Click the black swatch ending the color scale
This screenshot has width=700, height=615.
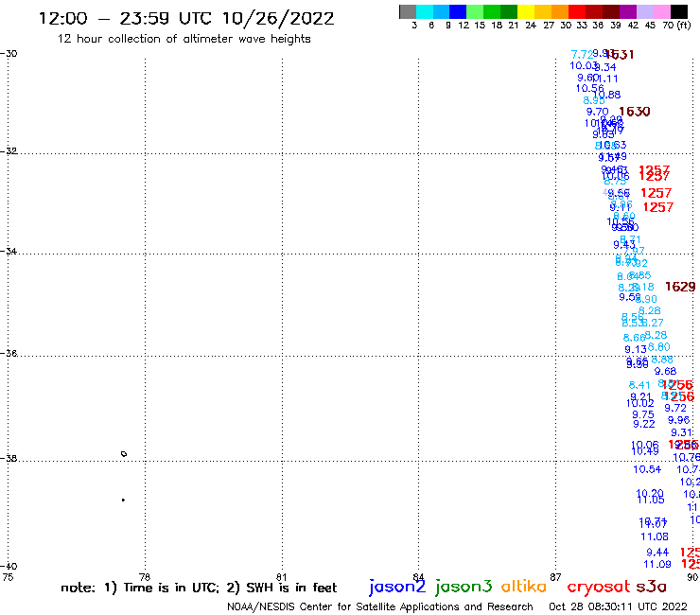click(678, 11)
